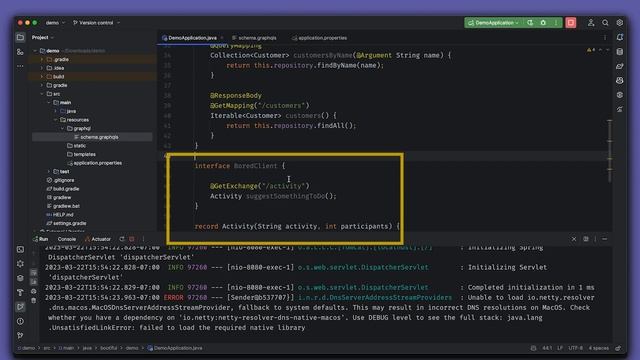Open the Problems tool window icon
Image resolution: width=640 pixels, height=360 pixels.
click(20, 321)
